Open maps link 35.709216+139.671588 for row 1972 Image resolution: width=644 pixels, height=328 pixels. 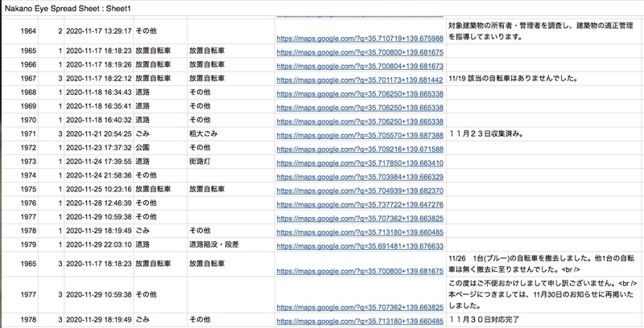(360, 150)
